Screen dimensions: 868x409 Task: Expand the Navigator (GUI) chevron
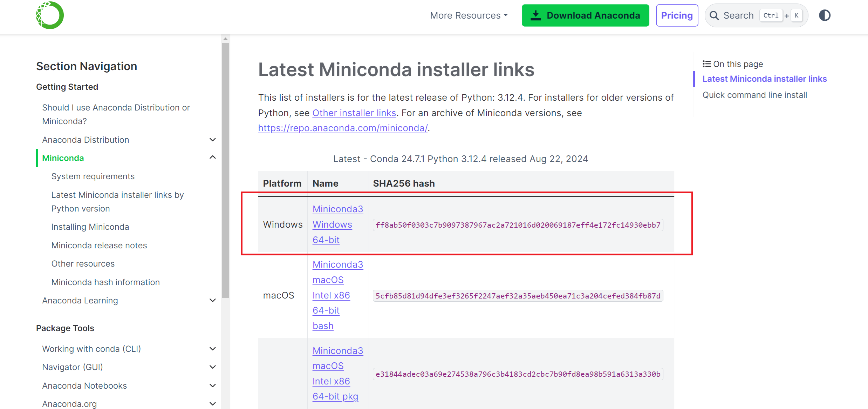click(212, 367)
